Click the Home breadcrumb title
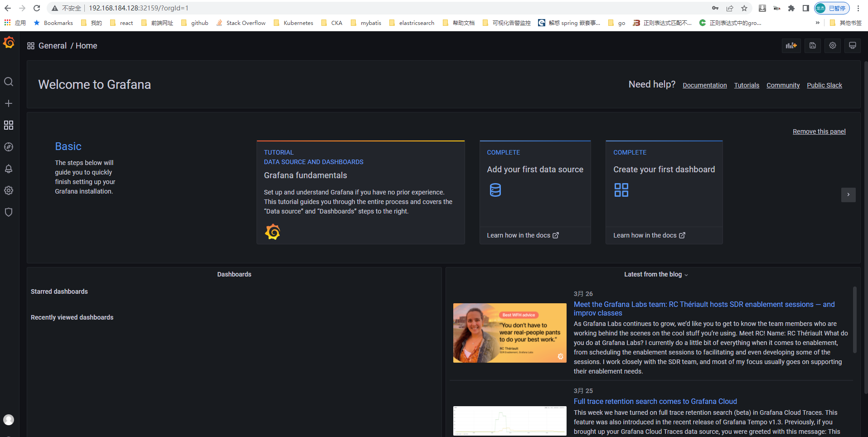The image size is (868, 437). click(86, 46)
